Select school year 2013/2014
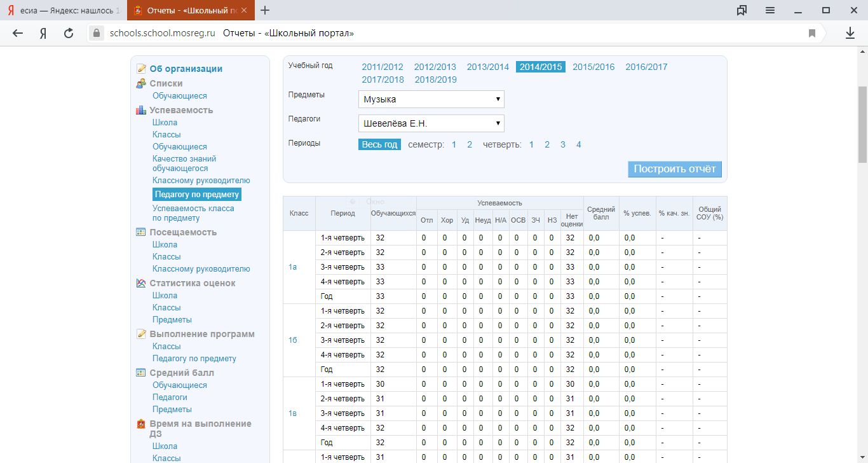Viewport: 868px width, 463px height. click(488, 67)
